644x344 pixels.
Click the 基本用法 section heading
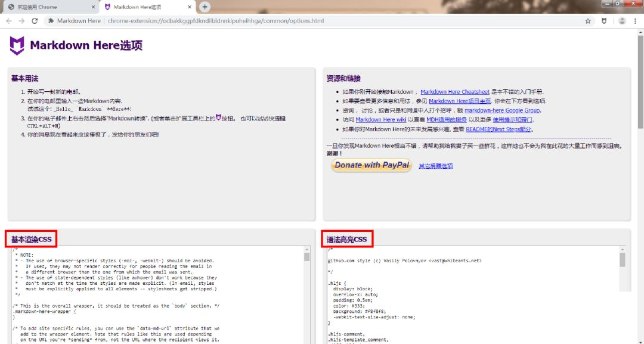[24, 79]
